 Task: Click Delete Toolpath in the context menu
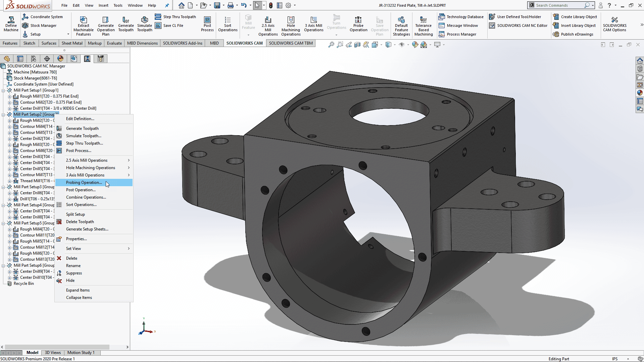point(80,221)
